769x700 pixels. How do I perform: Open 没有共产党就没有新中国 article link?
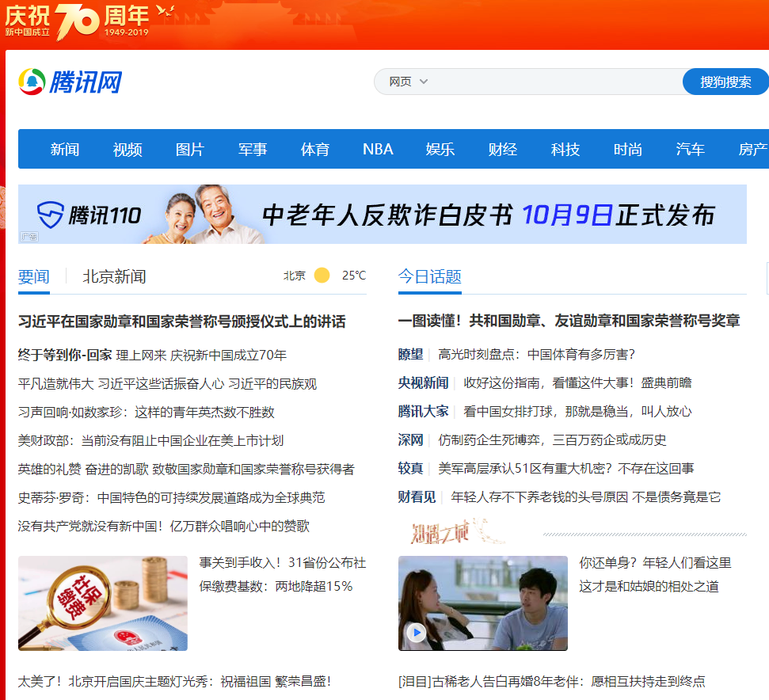tap(164, 526)
